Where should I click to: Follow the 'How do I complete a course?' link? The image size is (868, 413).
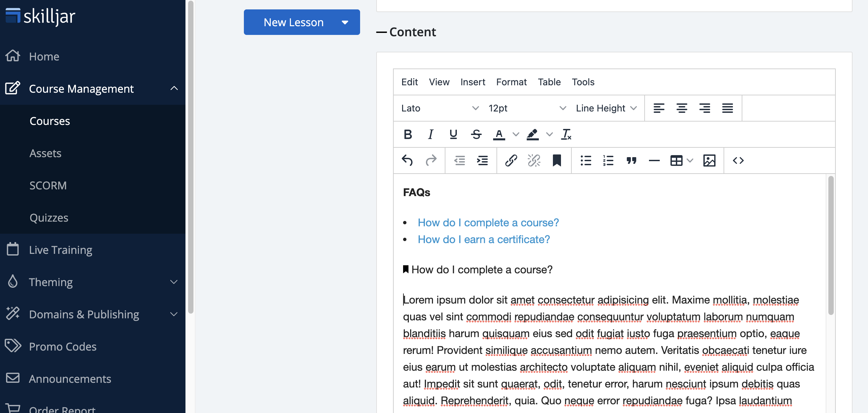pos(488,223)
